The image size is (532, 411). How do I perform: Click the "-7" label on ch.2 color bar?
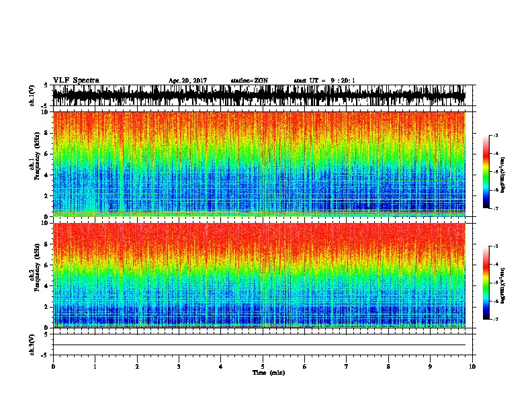(496, 320)
